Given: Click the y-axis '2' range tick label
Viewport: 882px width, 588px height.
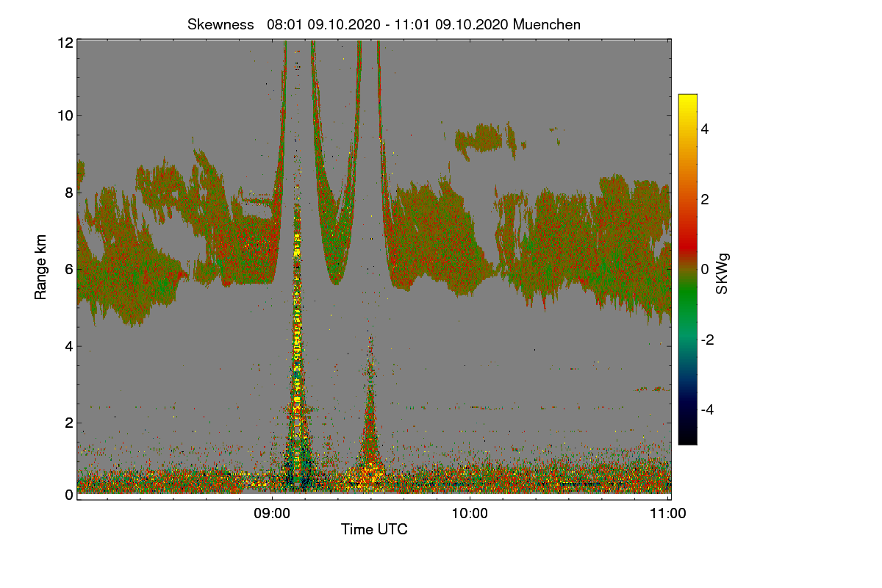Looking at the screenshot, I should click(x=68, y=423).
